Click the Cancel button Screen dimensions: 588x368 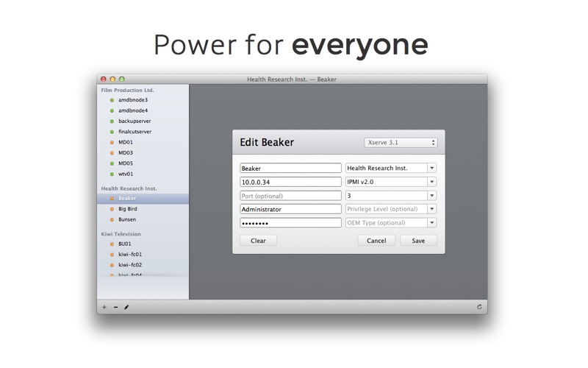(x=376, y=241)
